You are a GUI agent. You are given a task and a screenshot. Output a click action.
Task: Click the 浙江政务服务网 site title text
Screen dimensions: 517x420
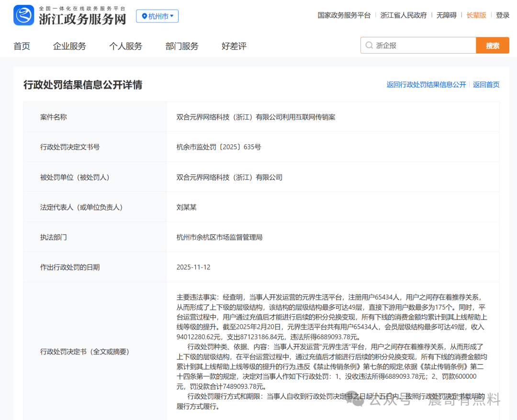point(82,19)
